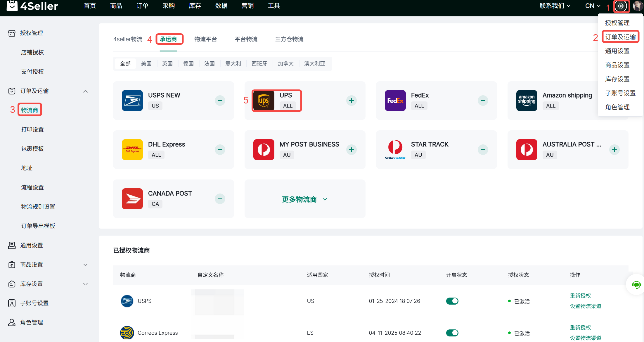Click the user avatar in top right
This screenshot has width=644, height=342.
[x=638, y=6]
